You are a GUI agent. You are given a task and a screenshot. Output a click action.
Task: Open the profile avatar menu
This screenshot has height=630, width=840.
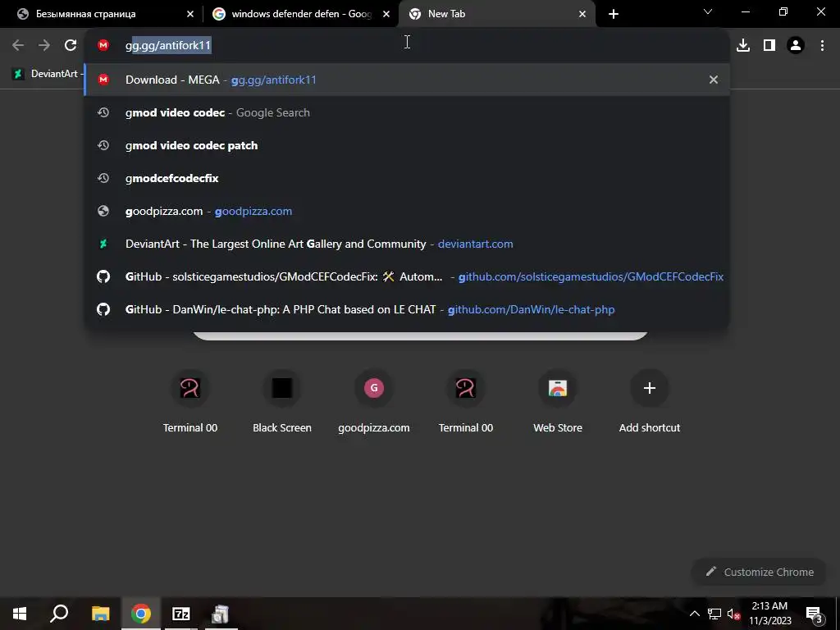pos(796,46)
